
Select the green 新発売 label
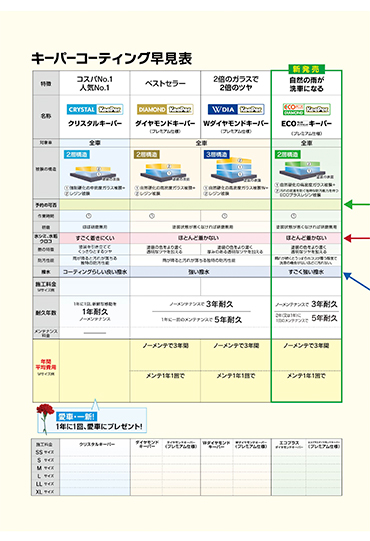coord(306,69)
